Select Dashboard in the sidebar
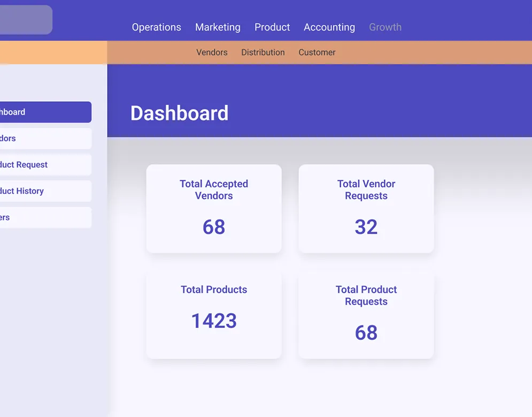The image size is (532, 417). tap(45, 112)
